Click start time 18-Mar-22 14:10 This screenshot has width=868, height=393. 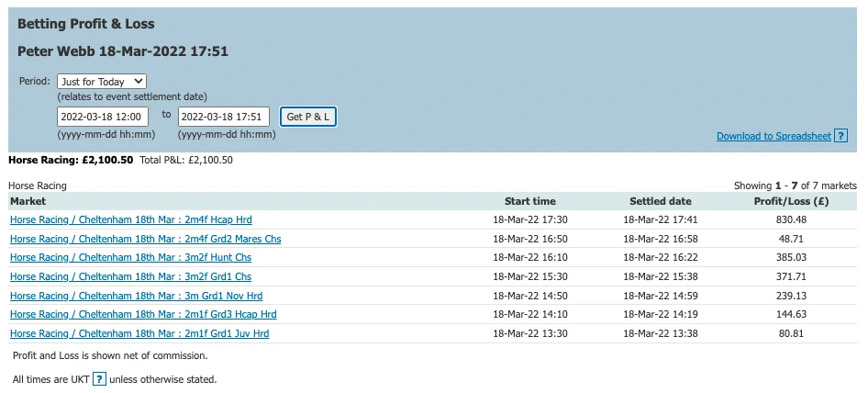tap(529, 315)
